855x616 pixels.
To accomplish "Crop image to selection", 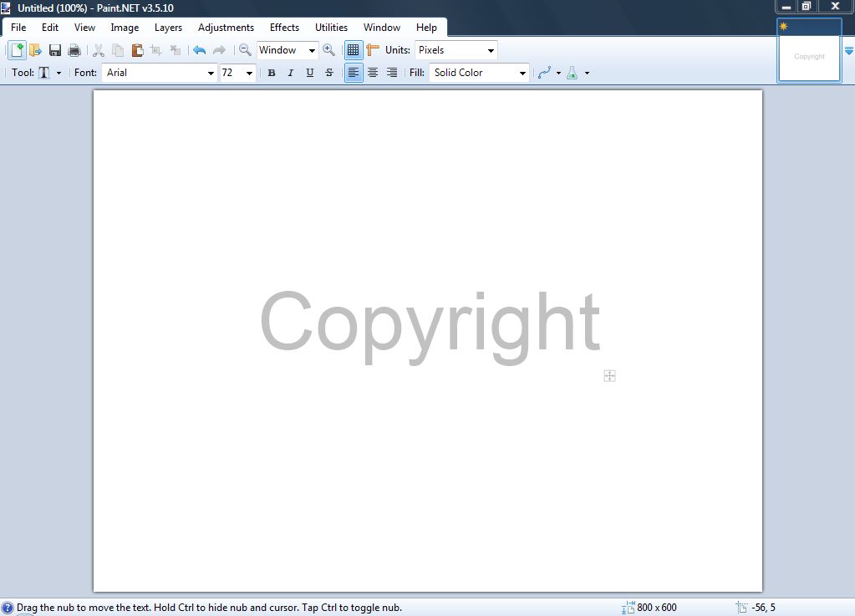I will click(155, 50).
